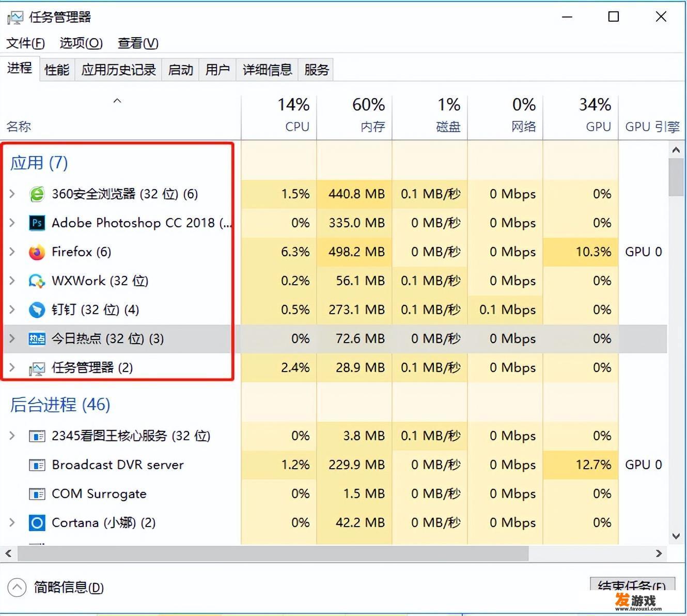Click the Broadcast DVR server icon

point(37,465)
